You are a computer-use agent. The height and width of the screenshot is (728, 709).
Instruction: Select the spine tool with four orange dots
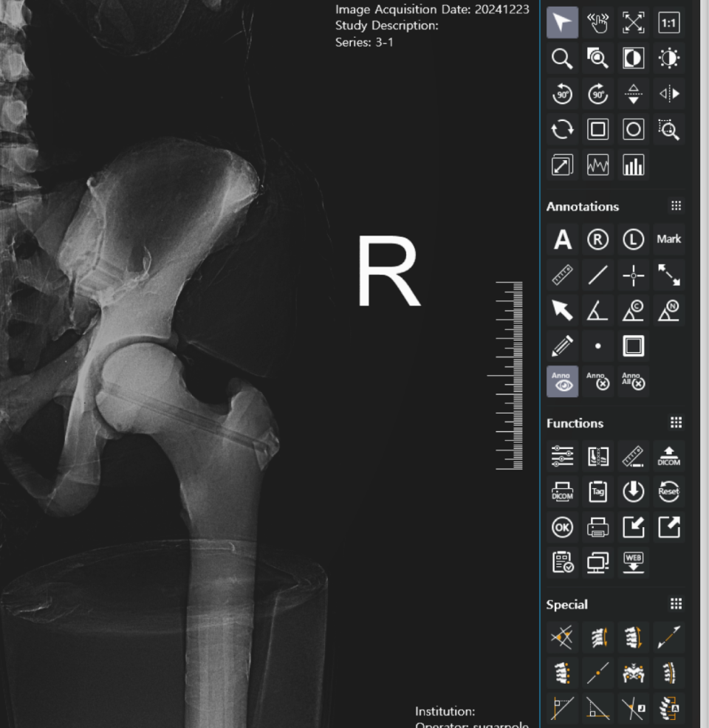tap(562, 673)
